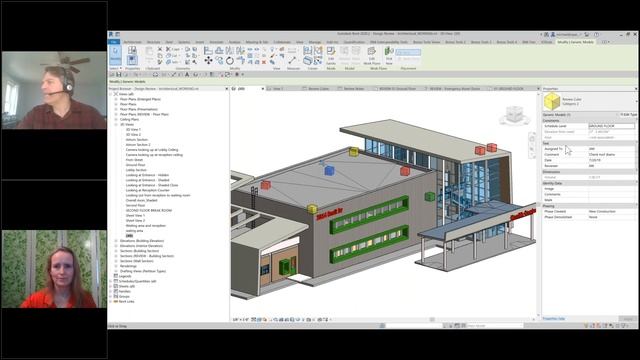Click the red Delete X in Modify panel
Screen dimensions: 640x360
[x=264, y=62]
